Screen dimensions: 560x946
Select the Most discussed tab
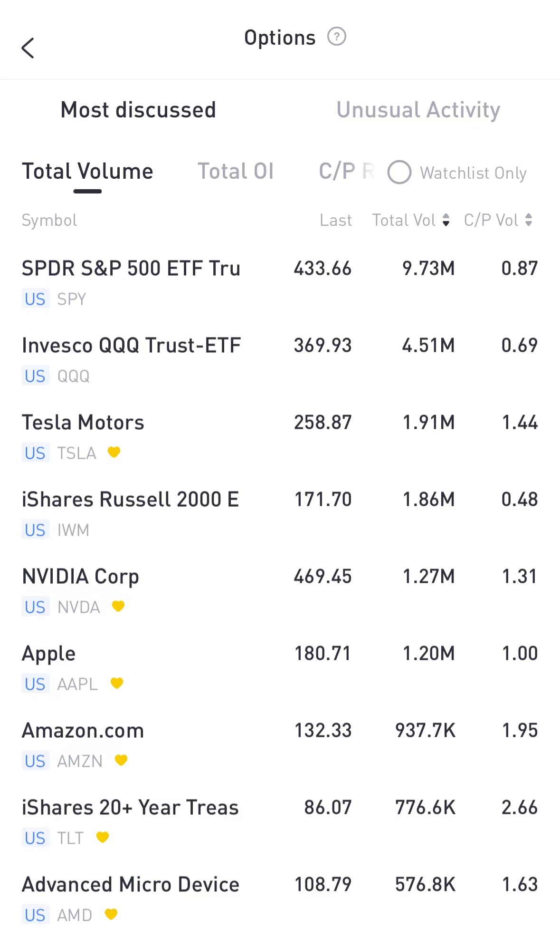coord(138,110)
